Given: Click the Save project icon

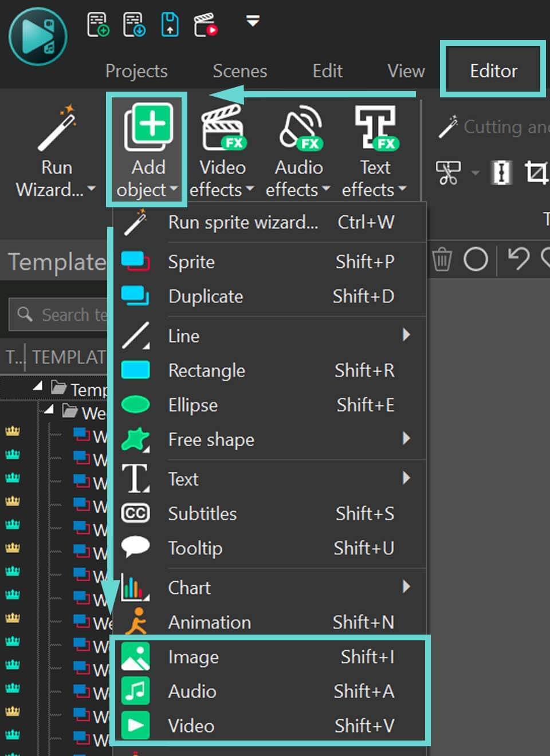Looking at the screenshot, I should point(170,22).
